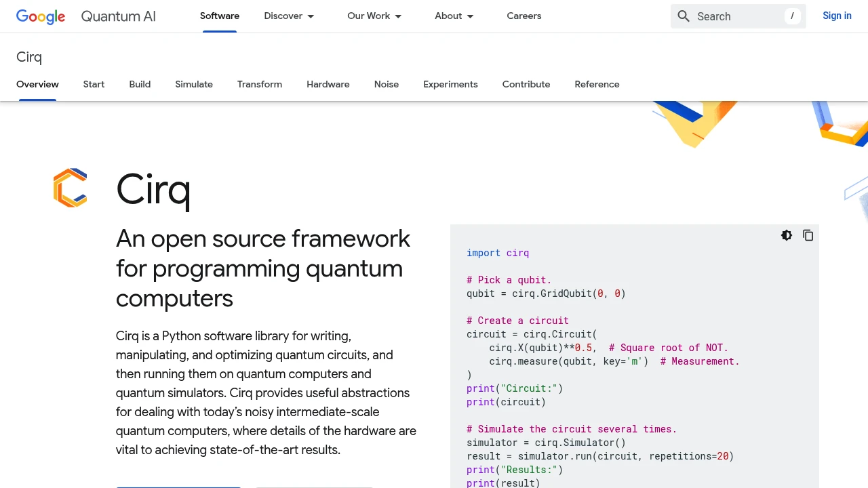Open the Hardware section
868x488 pixels.
(328, 84)
